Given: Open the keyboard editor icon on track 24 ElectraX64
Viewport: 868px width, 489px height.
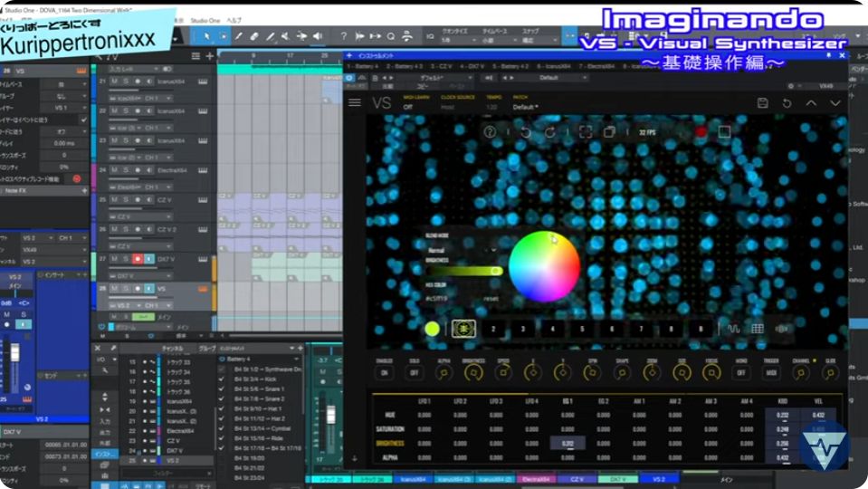Looking at the screenshot, I should point(203,170).
